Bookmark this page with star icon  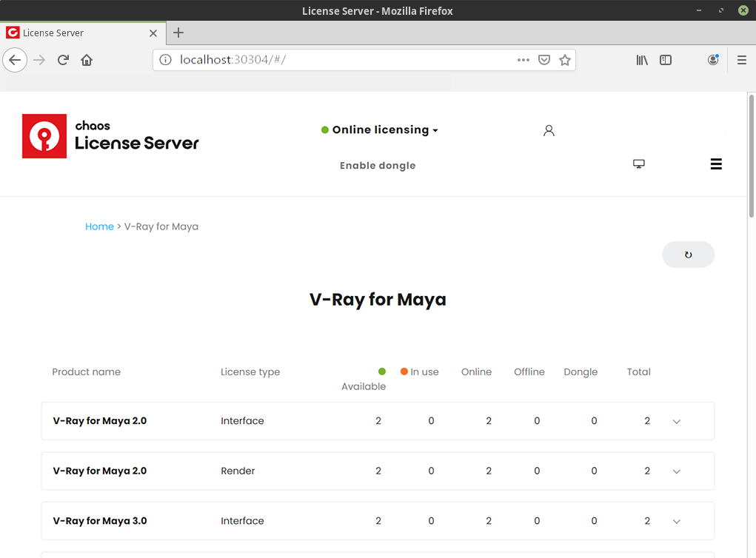point(564,60)
